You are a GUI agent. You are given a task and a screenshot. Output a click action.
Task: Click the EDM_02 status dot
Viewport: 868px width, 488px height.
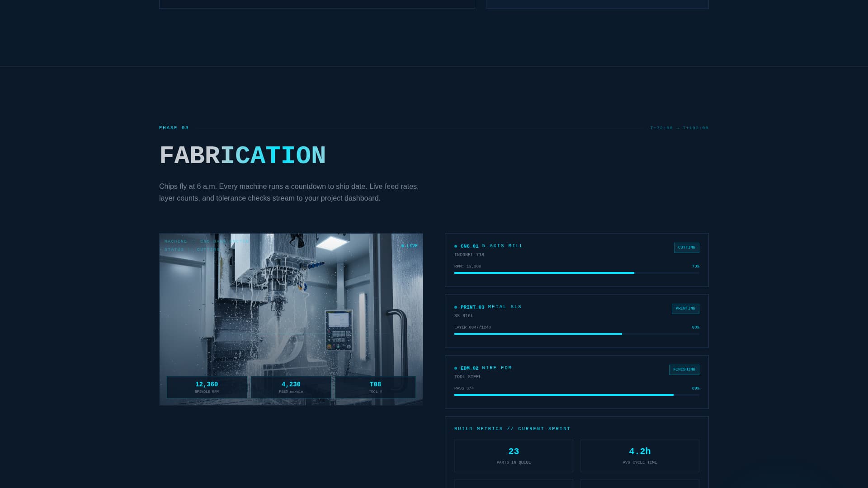coord(456,368)
